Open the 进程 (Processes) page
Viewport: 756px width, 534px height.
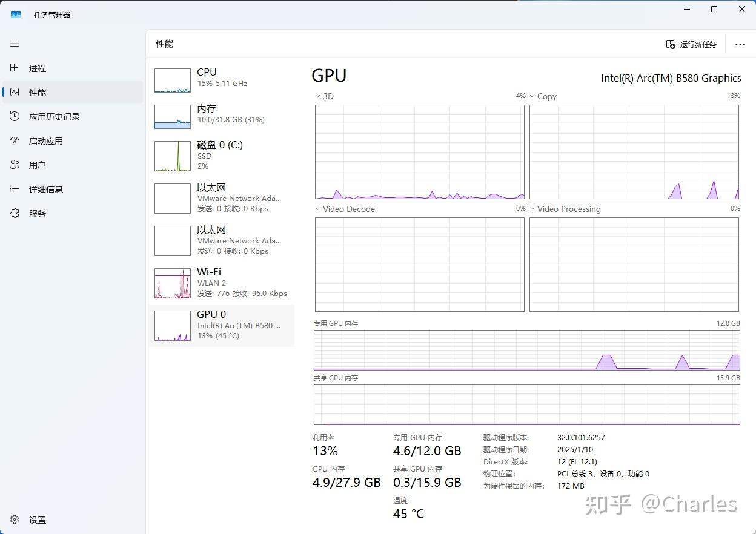click(x=38, y=68)
